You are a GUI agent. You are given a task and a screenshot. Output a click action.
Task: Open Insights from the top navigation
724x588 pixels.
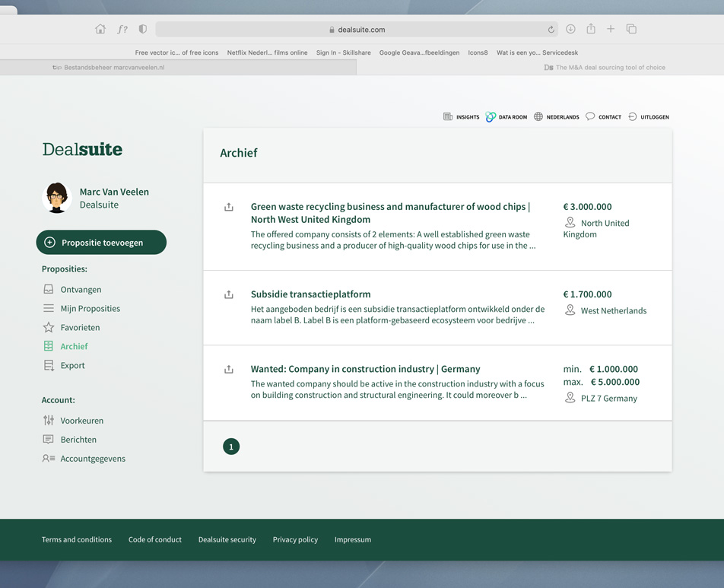click(462, 117)
